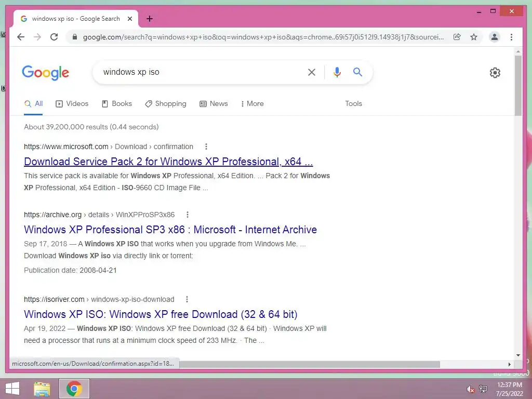Image resolution: width=532 pixels, height=399 pixels.
Task: Open the Windows Start button
Action: click(12, 389)
